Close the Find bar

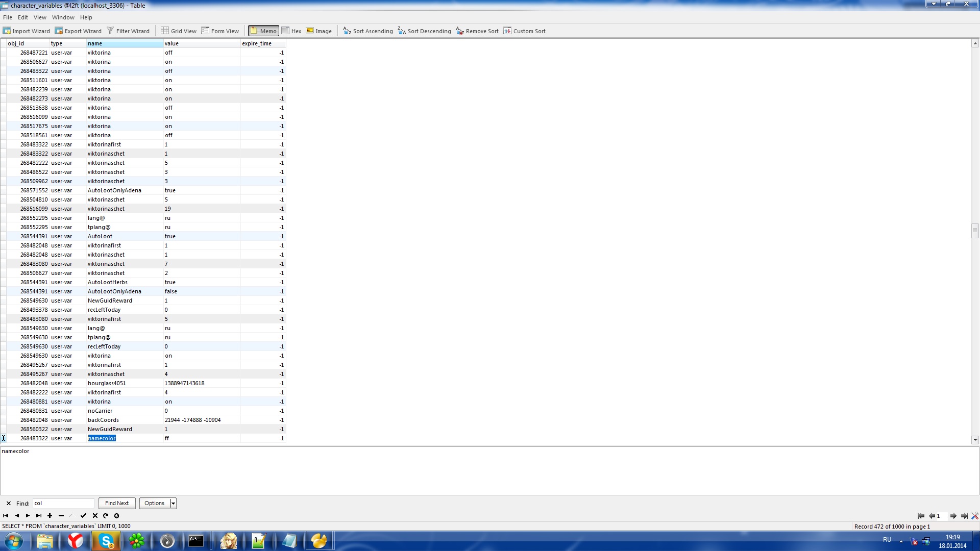point(8,504)
